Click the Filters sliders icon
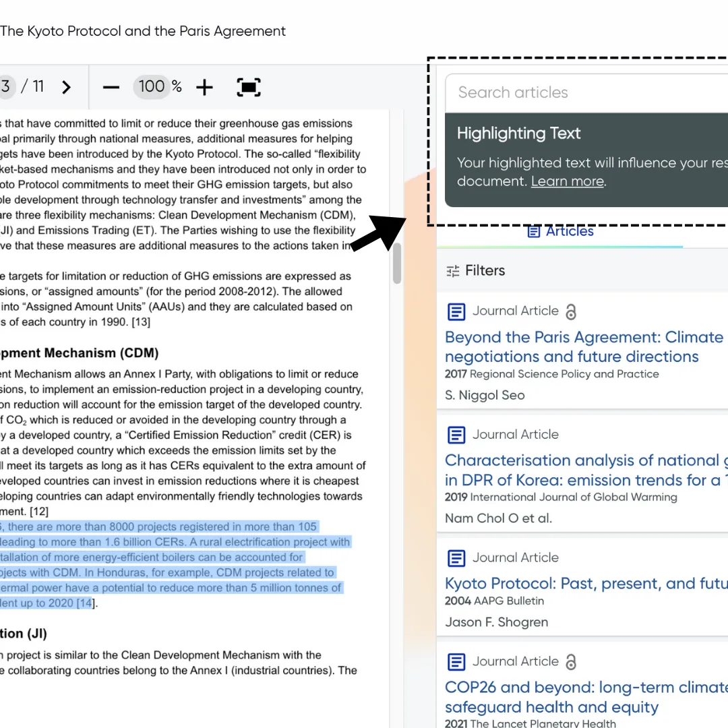 pos(453,271)
